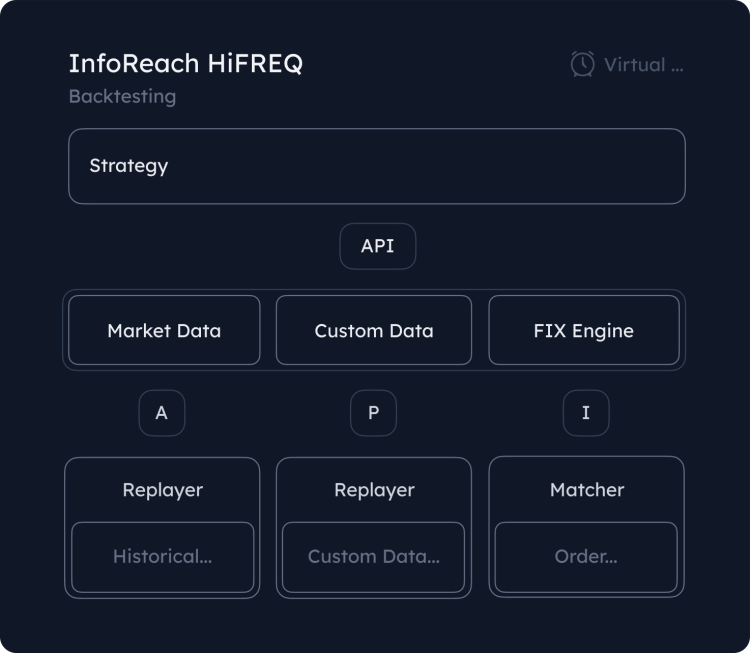Click the alarm clock icon

[582, 64]
